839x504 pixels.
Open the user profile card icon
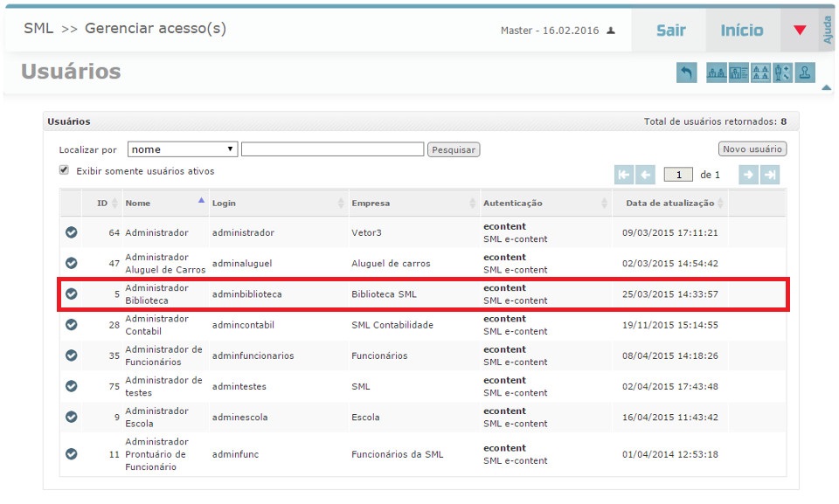point(738,73)
